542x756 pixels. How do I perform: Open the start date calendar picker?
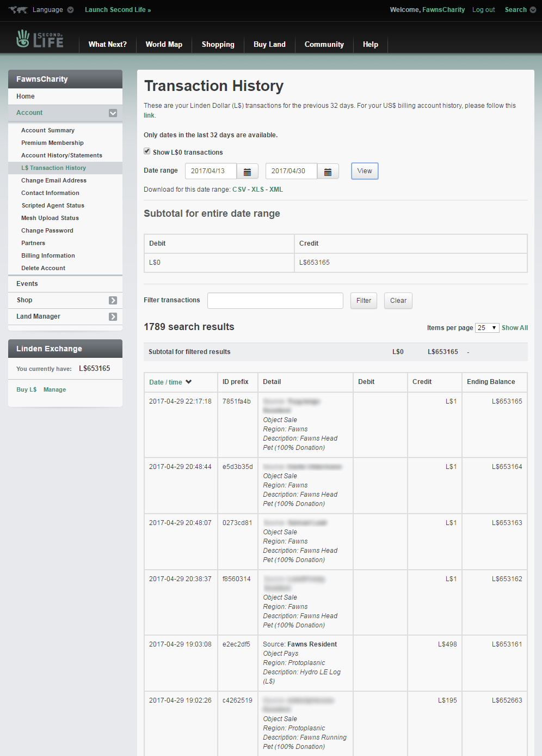pos(247,172)
